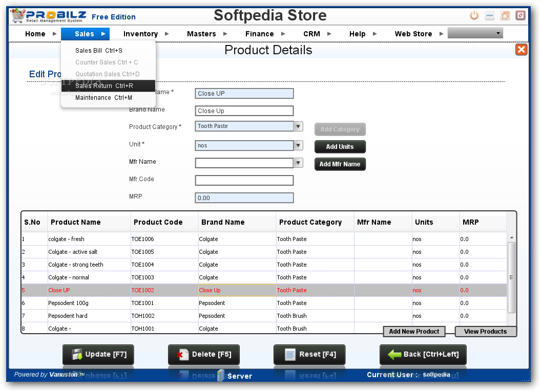Click the Add Mfr Name button
The height and width of the screenshot is (392, 541).
(340, 164)
